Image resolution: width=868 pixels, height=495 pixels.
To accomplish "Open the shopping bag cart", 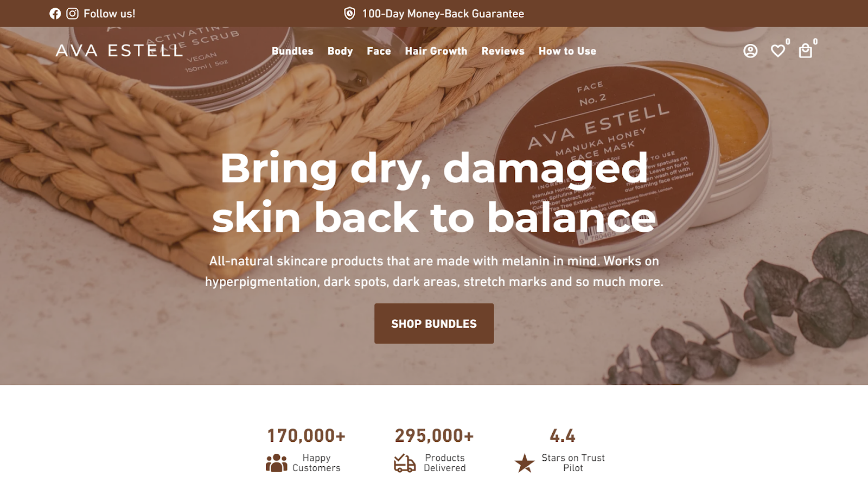I will (x=806, y=51).
